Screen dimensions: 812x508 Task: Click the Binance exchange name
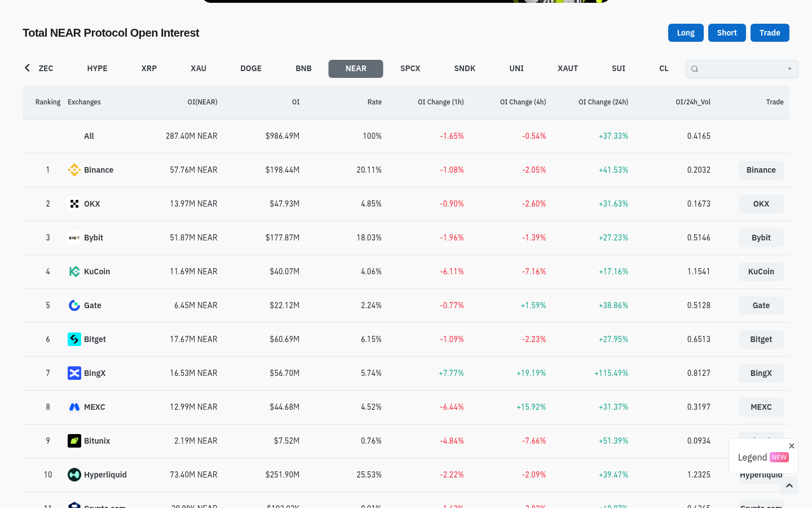(99, 170)
